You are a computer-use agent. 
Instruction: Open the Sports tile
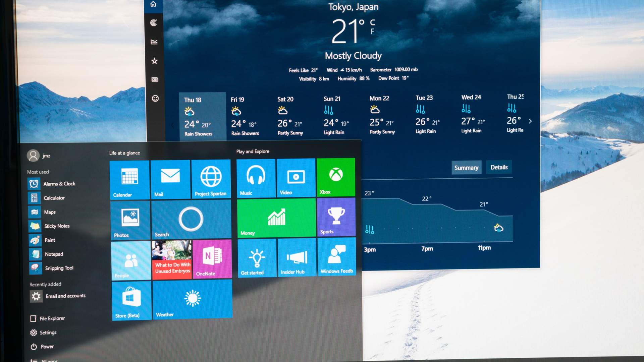(336, 217)
